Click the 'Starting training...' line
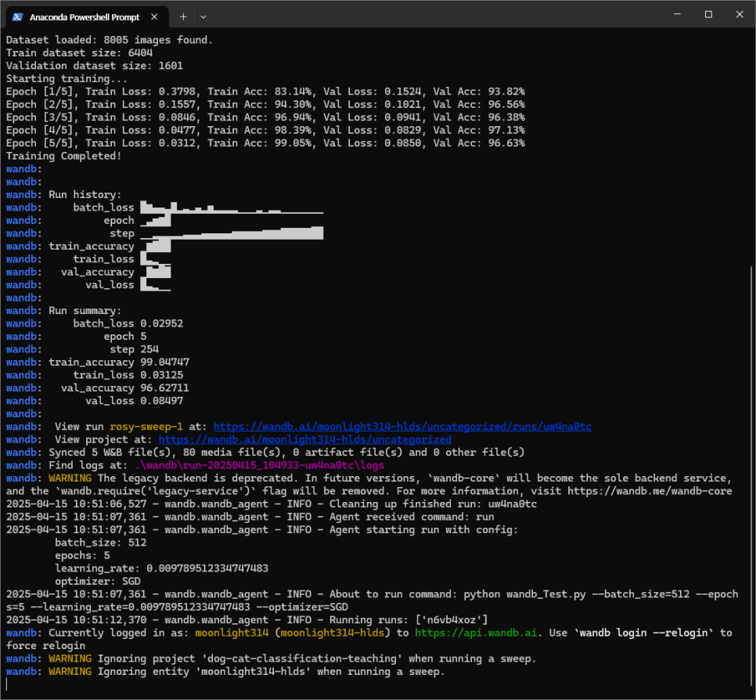Viewport: 756px width, 700px height. (67, 78)
